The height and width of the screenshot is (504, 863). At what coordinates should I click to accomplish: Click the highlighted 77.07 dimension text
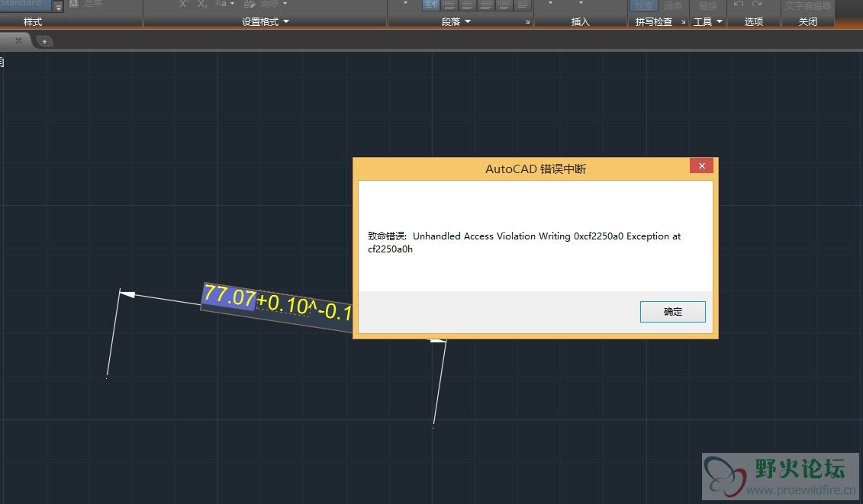point(230,297)
